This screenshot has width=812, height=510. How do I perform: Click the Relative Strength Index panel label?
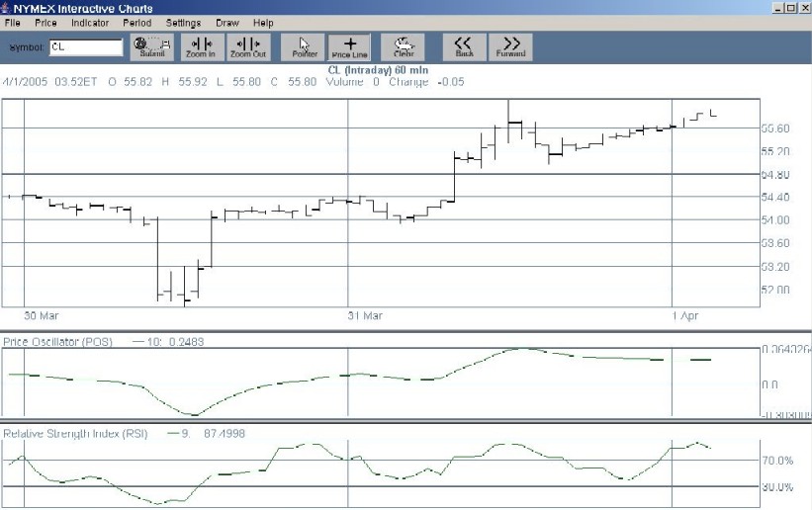pyautogui.click(x=74, y=433)
